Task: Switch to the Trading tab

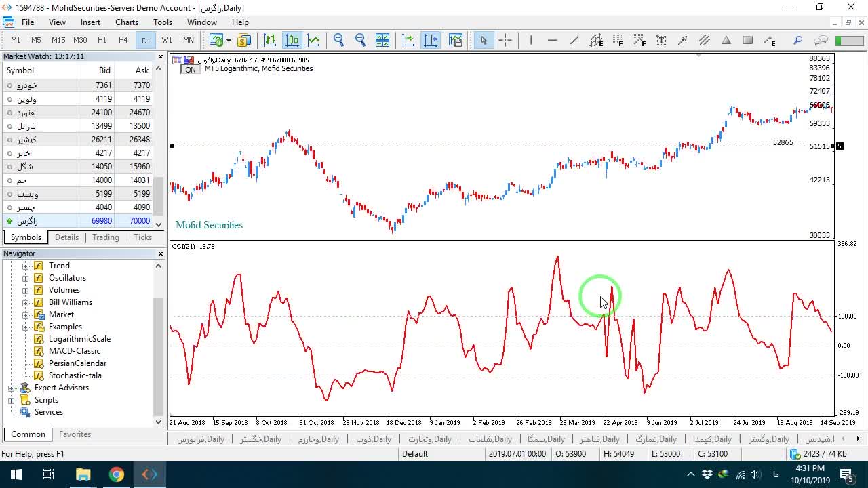Action: tap(106, 237)
